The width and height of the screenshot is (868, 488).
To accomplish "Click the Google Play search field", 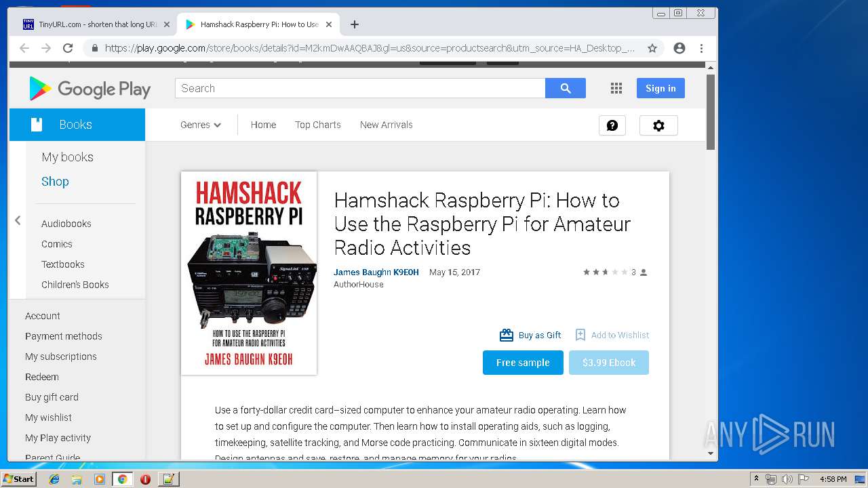I will pyautogui.click(x=360, y=88).
